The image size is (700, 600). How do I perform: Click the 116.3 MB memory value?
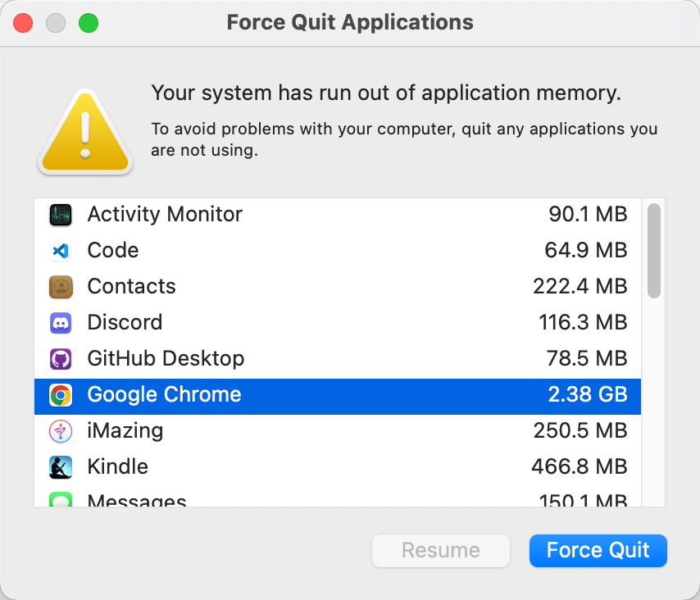[583, 323]
